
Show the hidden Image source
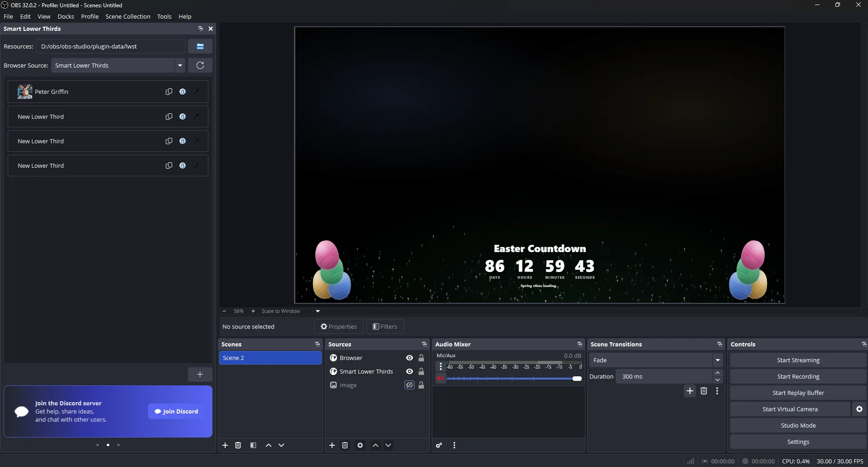pyautogui.click(x=409, y=385)
